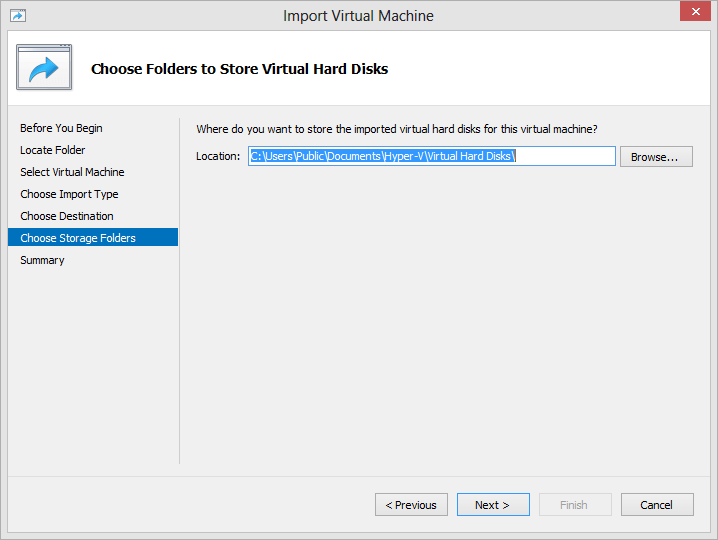Jump to the Choose Destination step
This screenshot has height=540, width=718.
point(67,216)
